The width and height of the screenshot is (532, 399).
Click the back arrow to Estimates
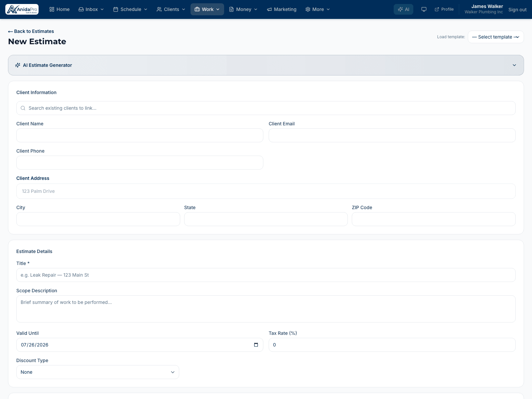(x=10, y=31)
